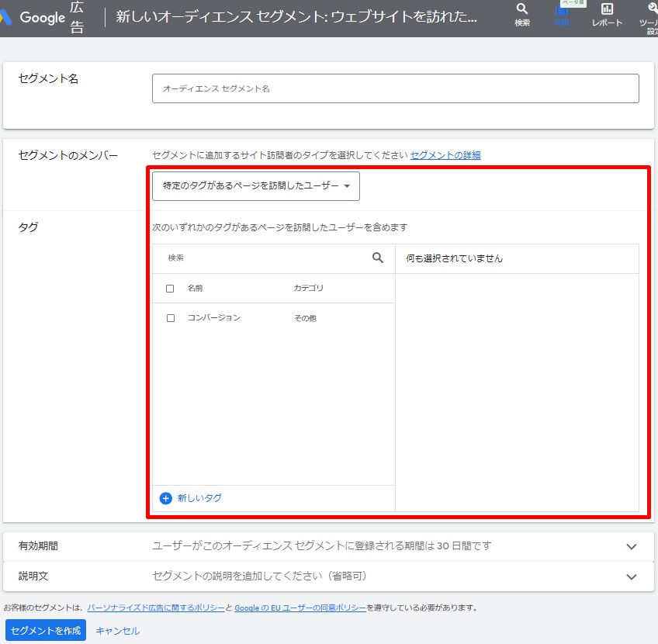658x644 pixels.
Task: Sort tags by 名前 column header
Action: (x=195, y=289)
